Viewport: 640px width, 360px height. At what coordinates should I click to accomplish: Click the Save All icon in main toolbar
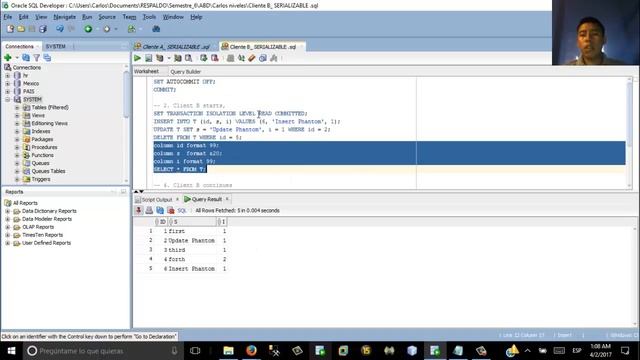[43, 29]
